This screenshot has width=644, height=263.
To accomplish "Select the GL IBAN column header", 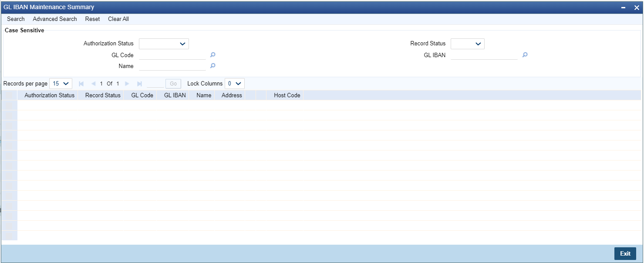I will pos(175,95).
